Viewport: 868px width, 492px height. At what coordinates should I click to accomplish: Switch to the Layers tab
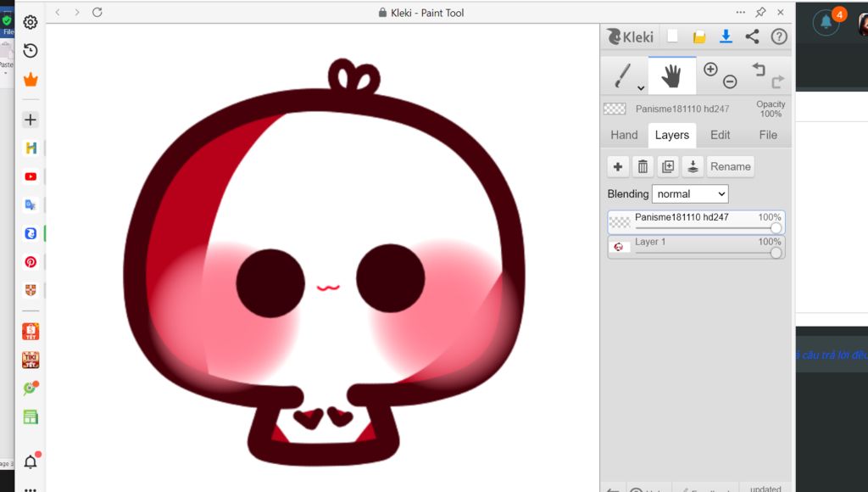[672, 135]
